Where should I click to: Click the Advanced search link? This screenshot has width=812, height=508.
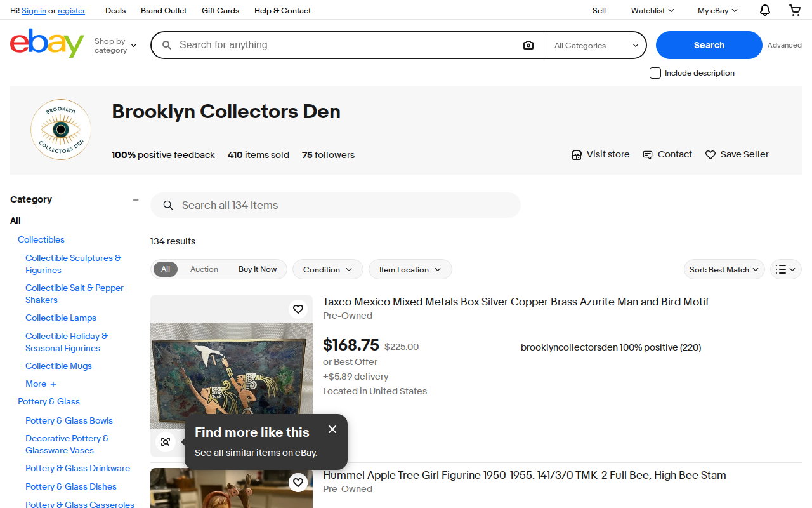(785, 45)
